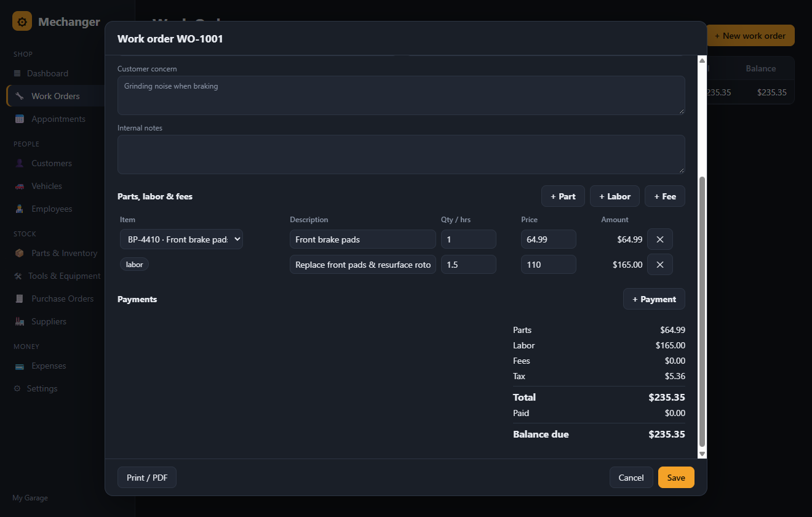This screenshot has height=517, width=812.
Task: Click the scrollbar up arrow
Action: [x=702, y=60]
